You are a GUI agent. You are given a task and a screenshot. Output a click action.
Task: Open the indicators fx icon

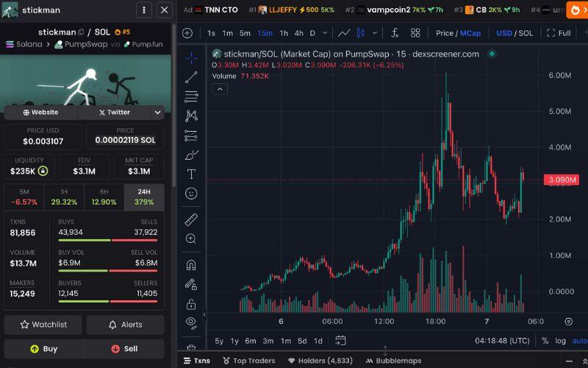[x=395, y=33]
